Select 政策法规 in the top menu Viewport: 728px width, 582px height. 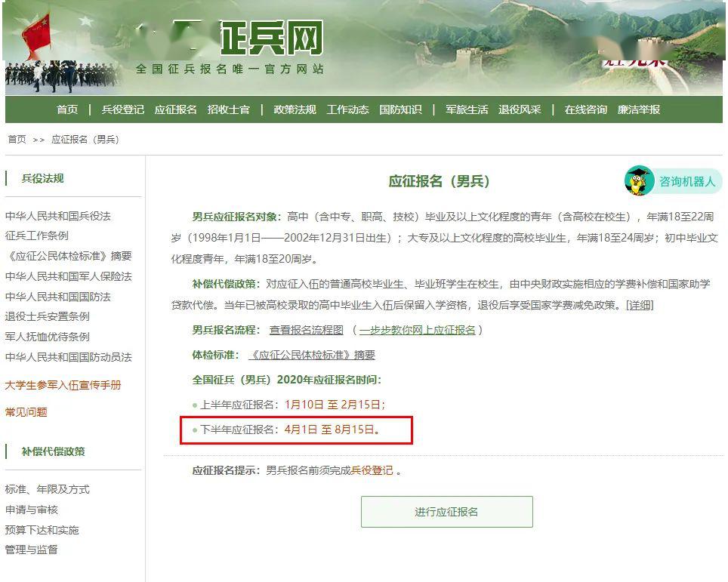click(x=295, y=109)
